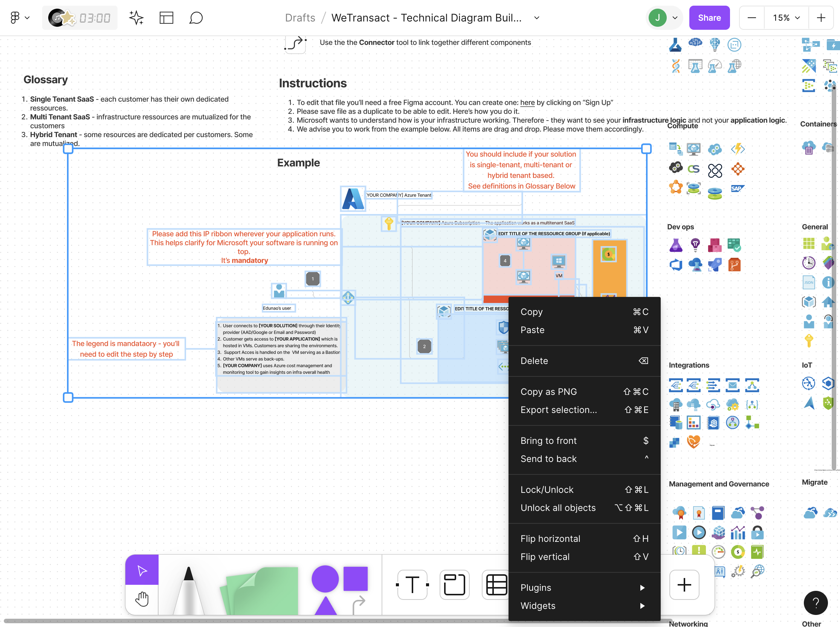The width and height of the screenshot is (840, 627).
Task: Select the Section tool
Action: [454, 584]
